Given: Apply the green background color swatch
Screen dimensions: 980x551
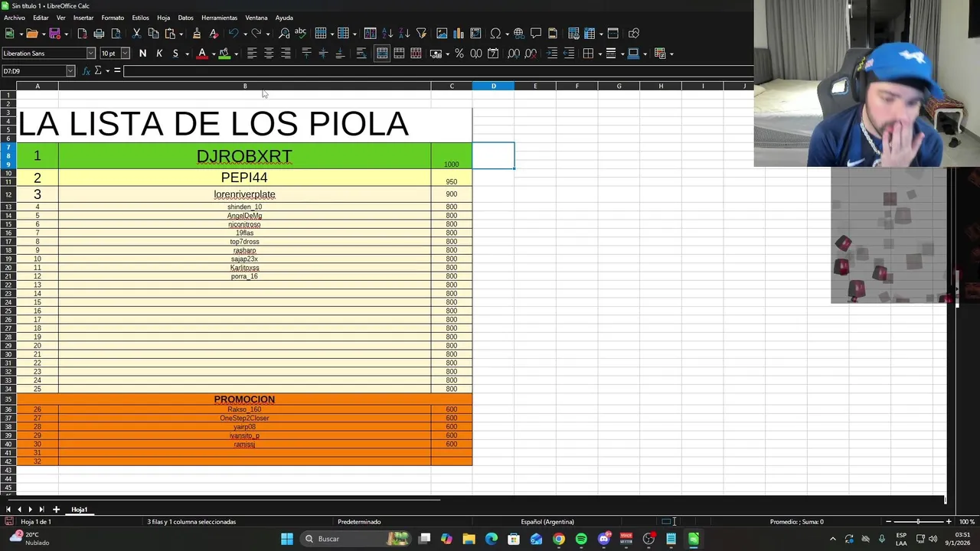Looking at the screenshot, I should click(224, 54).
